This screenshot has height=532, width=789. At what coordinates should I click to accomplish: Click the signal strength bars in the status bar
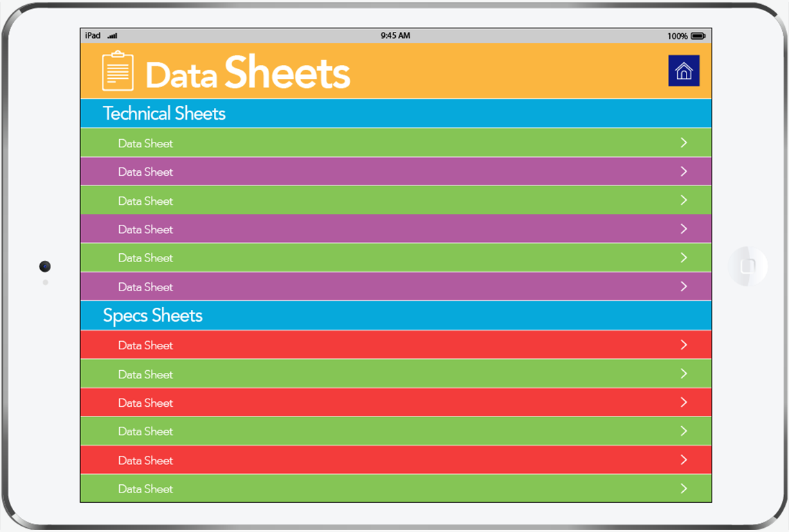tap(113, 36)
